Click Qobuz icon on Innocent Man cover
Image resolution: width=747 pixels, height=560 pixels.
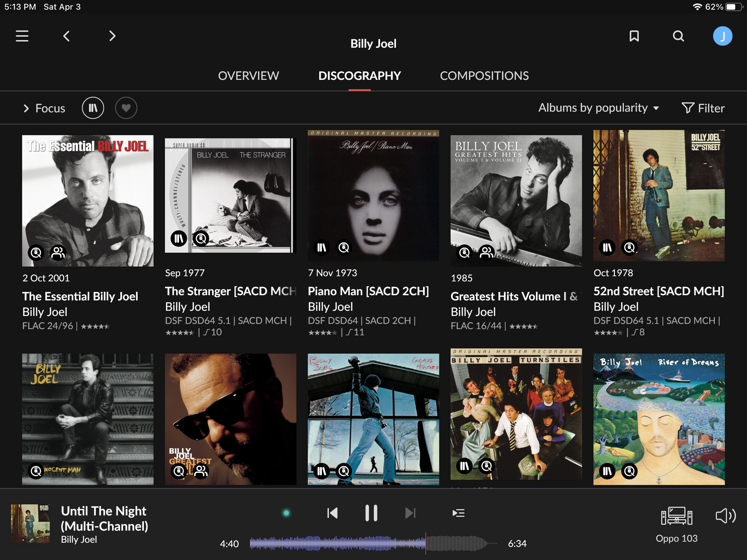click(36, 471)
